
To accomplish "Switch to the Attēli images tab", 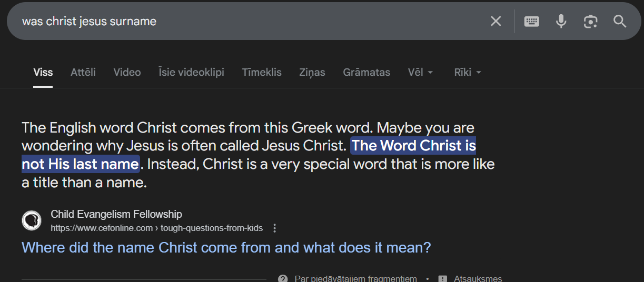I will [x=83, y=73].
